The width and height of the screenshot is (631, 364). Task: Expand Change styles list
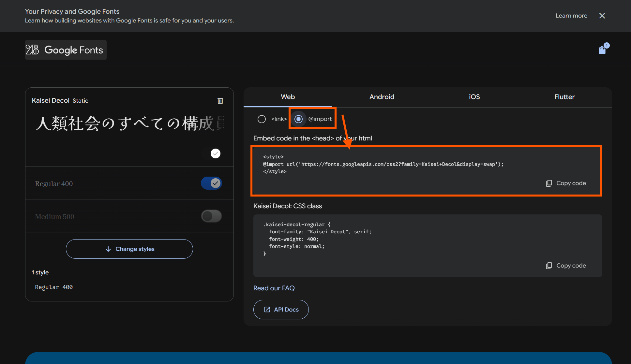click(129, 249)
